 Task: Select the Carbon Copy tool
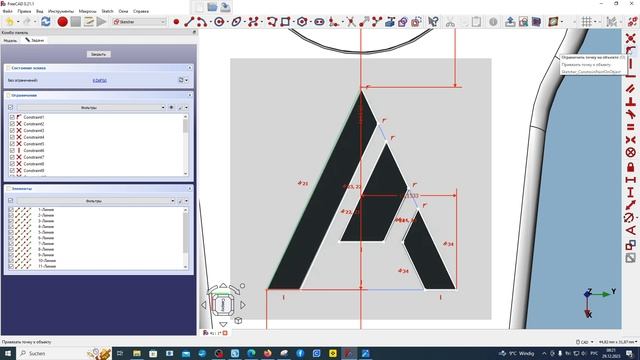pyautogui.click(x=403, y=22)
